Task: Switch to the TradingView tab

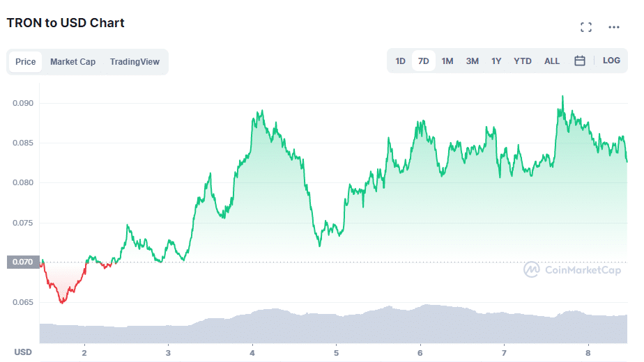Action: pos(135,61)
